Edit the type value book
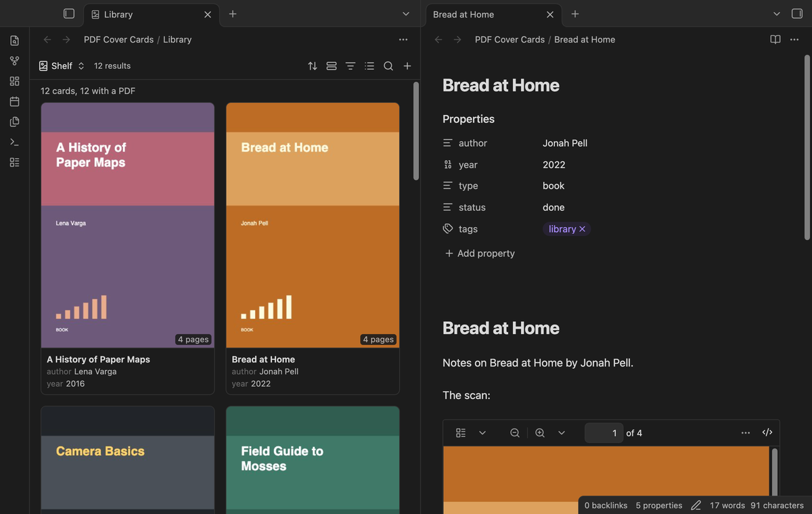The width and height of the screenshot is (812, 514). pos(554,186)
